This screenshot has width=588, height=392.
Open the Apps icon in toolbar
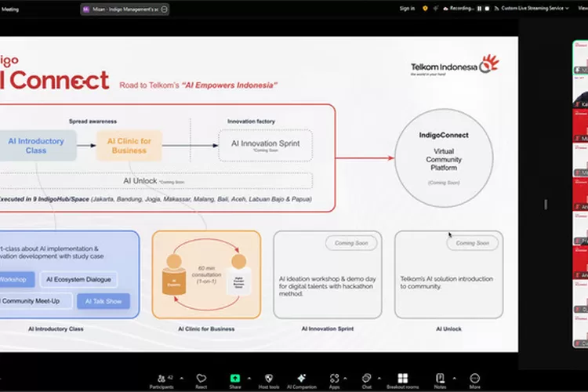[334, 379]
